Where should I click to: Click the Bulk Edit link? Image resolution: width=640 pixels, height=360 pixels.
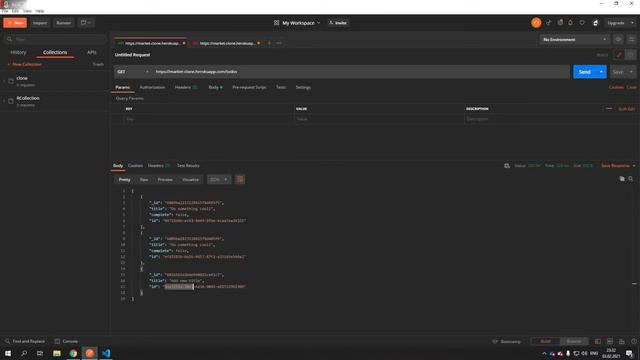point(627,109)
